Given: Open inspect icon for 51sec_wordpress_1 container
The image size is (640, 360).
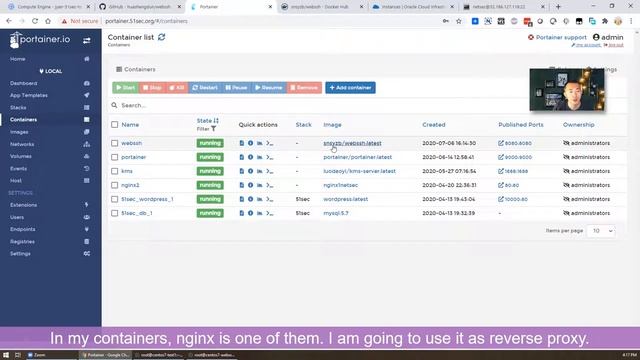Looking at the screenshot, I should click(x=251, y=199).
